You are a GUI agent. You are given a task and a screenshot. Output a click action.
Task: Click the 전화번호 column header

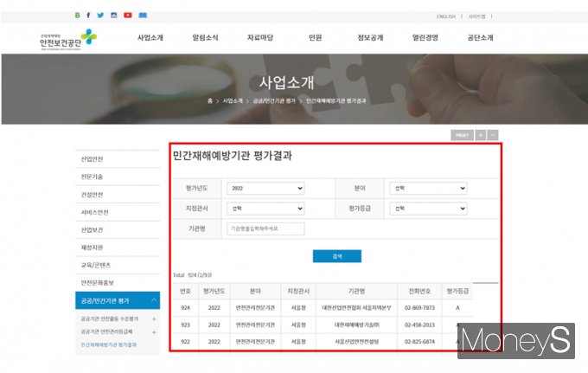click(x=419, y=291)
